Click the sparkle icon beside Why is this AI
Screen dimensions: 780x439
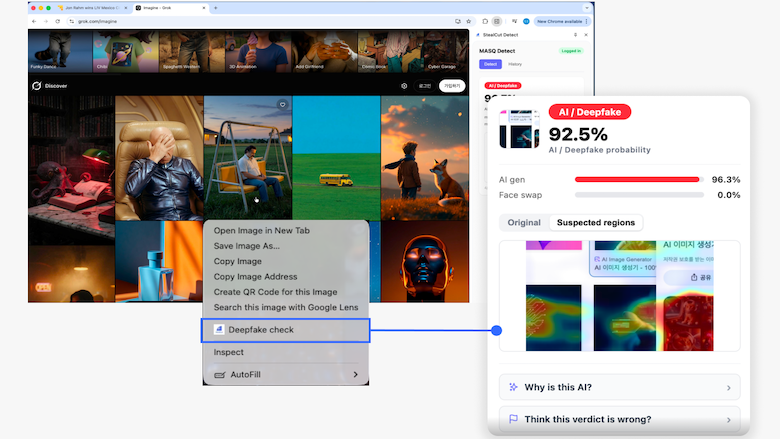click(x=513, y=387)
